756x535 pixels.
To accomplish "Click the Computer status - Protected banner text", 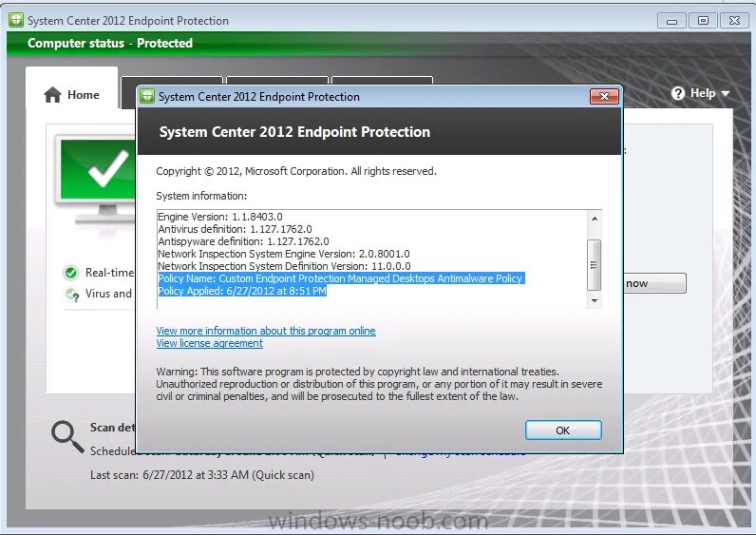I will (x=110, y=43).
